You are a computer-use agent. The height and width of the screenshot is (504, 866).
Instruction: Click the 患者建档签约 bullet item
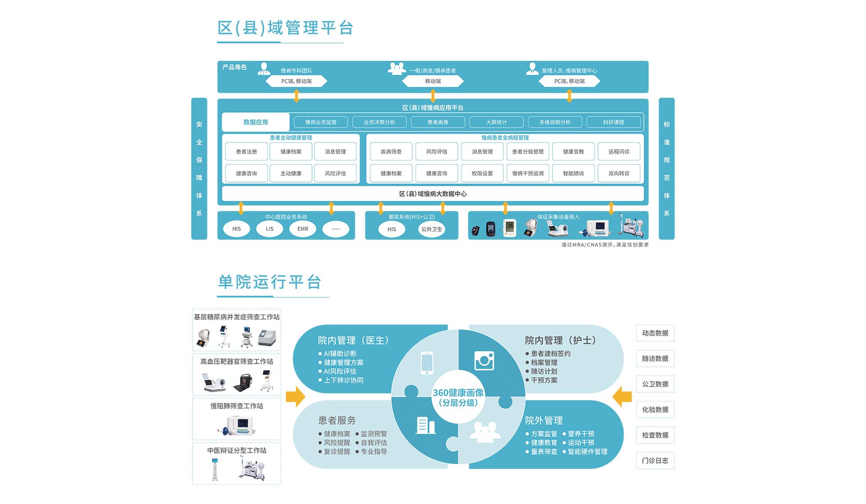click(x=548, y=354)
